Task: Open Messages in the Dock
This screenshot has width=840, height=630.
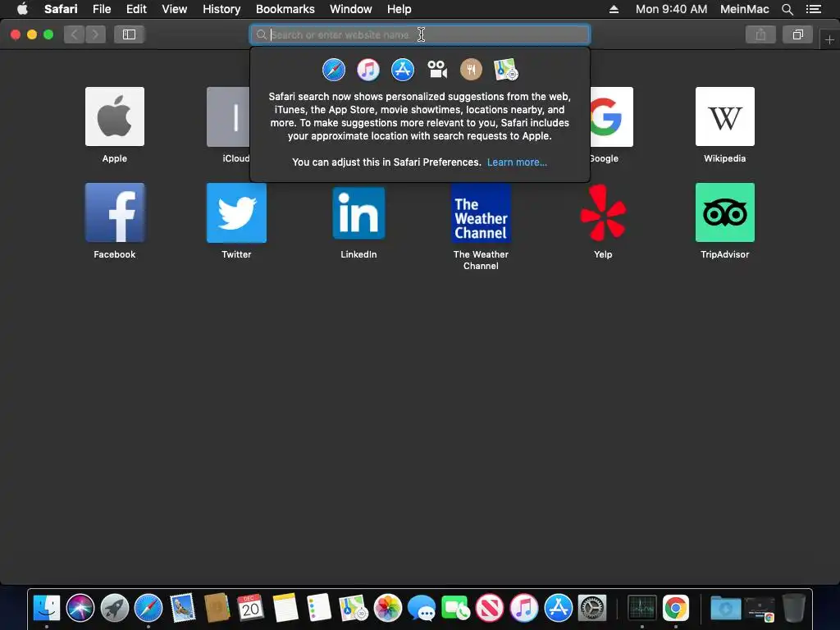Action: [x=422, y=608]
